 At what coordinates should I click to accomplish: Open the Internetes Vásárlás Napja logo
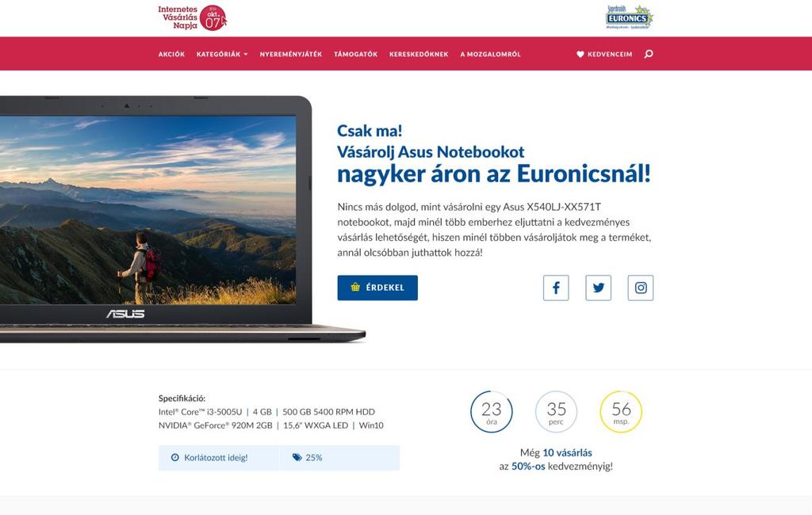pyautogui.click(x=192, y=18)
